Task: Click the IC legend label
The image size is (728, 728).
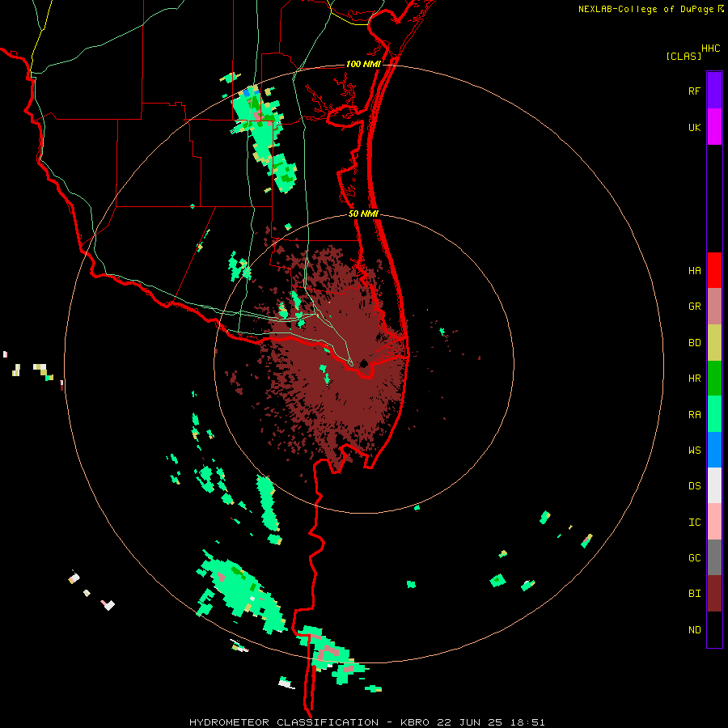Action: tap(694, 523)
